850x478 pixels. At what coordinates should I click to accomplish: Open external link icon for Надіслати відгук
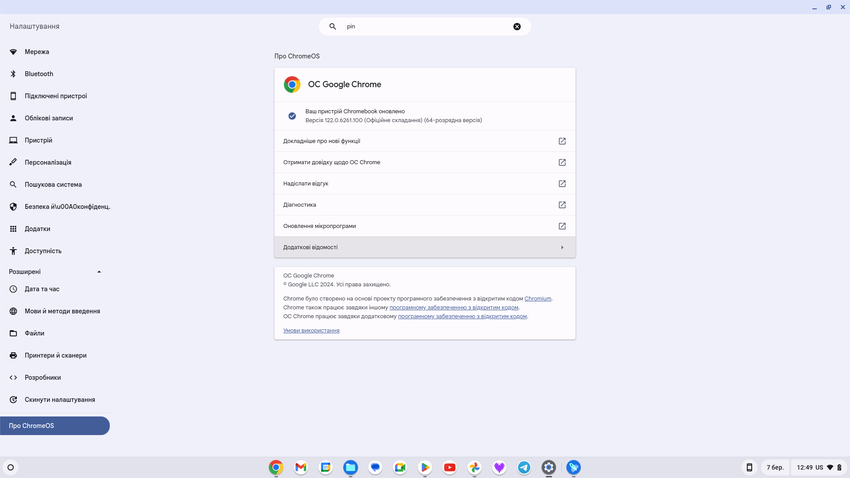(562, 184)
